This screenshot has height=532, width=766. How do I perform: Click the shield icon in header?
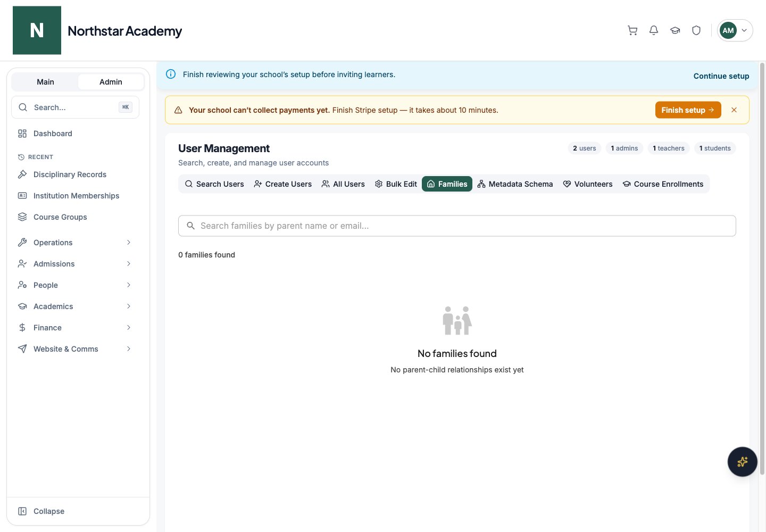(696, 30)
